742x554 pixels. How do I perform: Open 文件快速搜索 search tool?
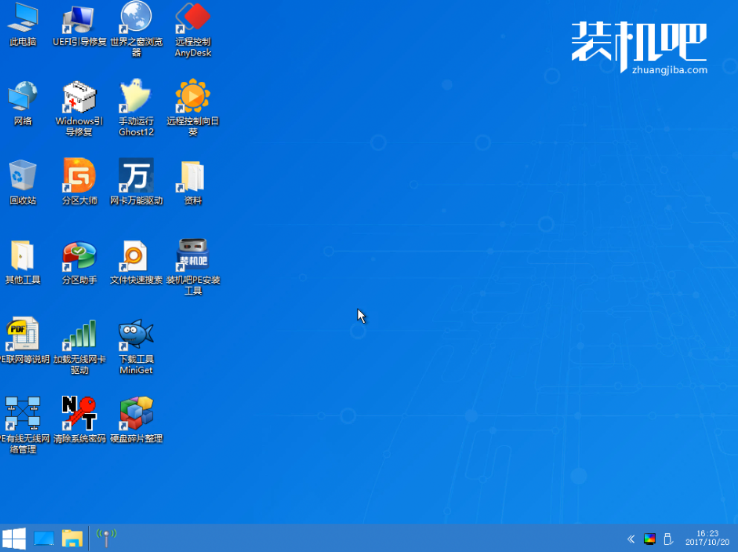tap(136, 256)
